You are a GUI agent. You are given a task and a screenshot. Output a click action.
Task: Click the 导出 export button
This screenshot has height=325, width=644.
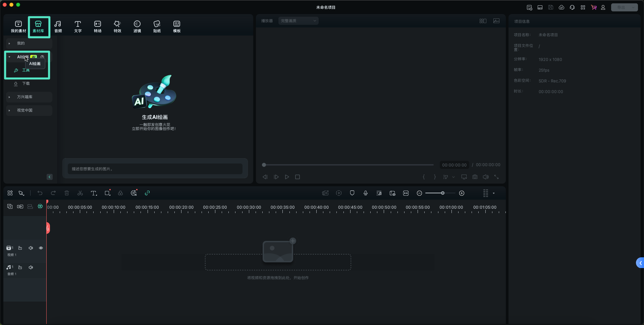pyautogui.click(x=621, y=7)
